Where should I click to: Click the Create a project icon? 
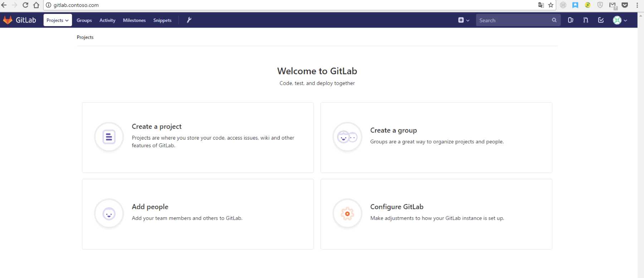click(109, 137)
